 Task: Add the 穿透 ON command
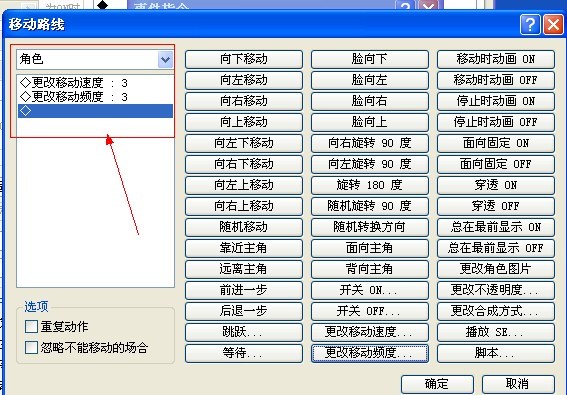(496, 185)
